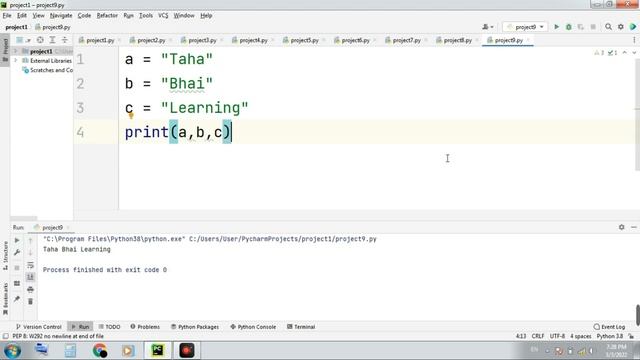640x360 pixels.
Task: Expand all icon in Project panel
Action: click(x=52, y=40)
